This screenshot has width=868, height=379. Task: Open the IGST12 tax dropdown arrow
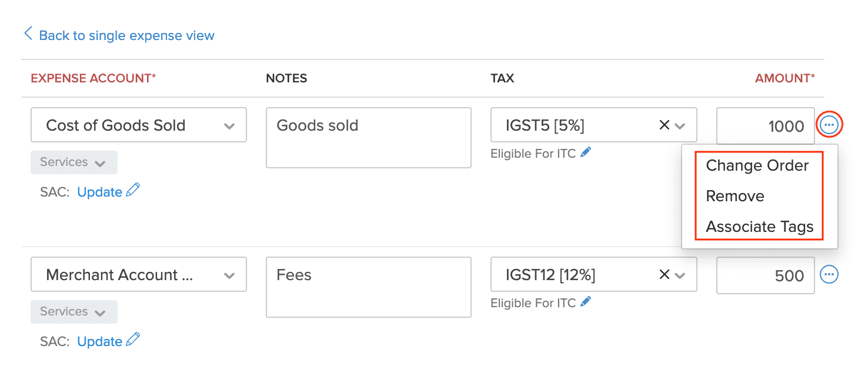pyautogui.click(x=680, y=274)
